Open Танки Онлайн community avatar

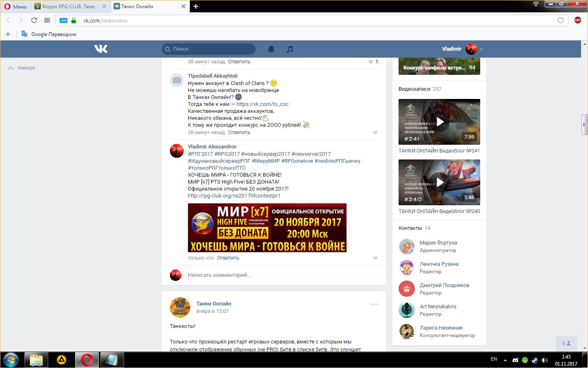pyautogui.click(x=180, y=307)
